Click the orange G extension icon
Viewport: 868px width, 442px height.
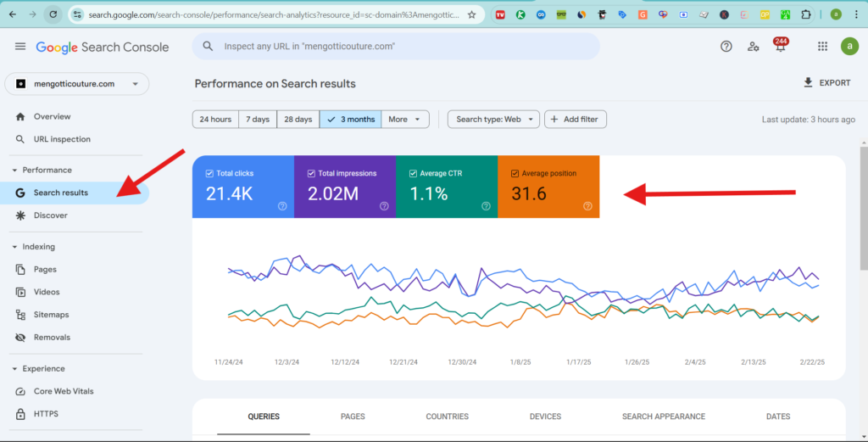[x=643, y=15]
